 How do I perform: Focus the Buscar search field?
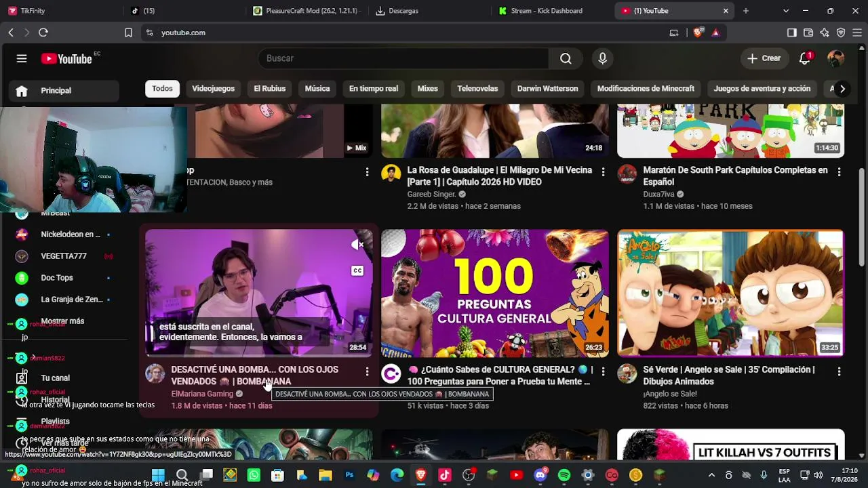click(403, 58)
